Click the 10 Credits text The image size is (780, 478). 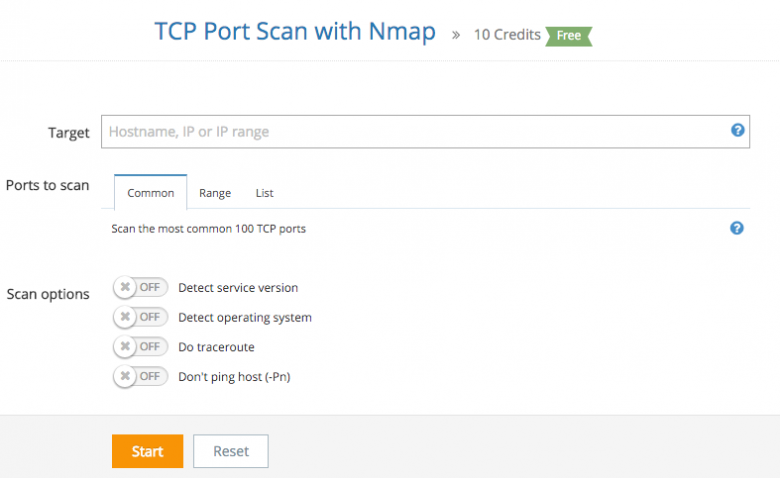coord(507,35)
